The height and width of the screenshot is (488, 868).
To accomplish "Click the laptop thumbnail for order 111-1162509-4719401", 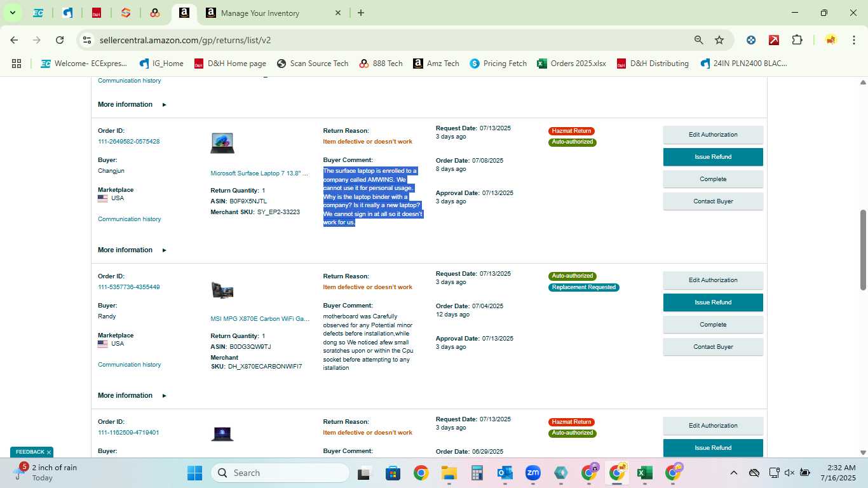I will click(x=222, y=435).
